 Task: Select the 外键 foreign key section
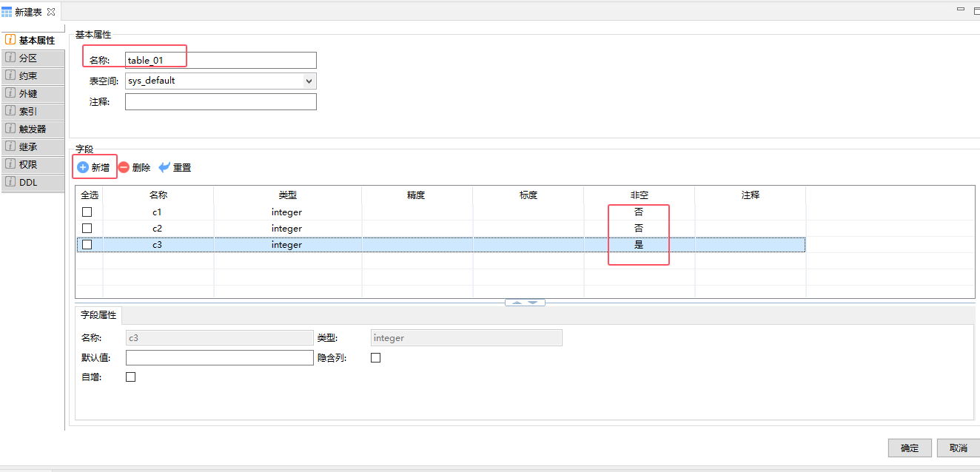click(28, 93)
